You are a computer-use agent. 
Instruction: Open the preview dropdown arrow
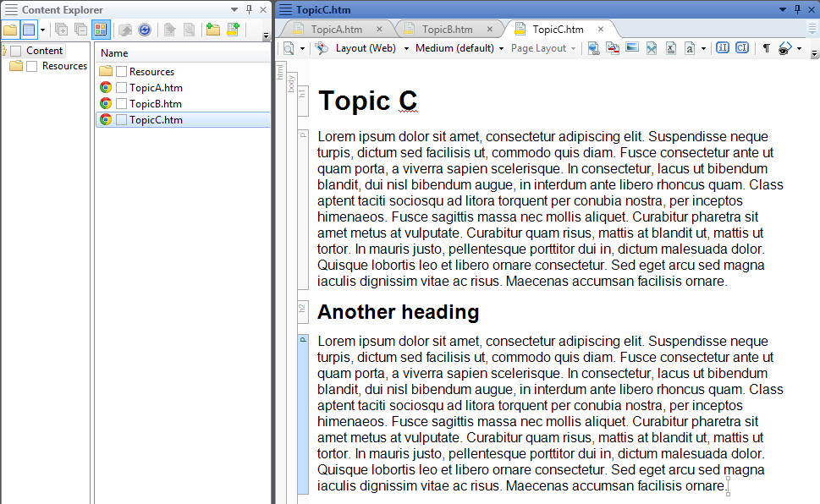click(302, 48)
